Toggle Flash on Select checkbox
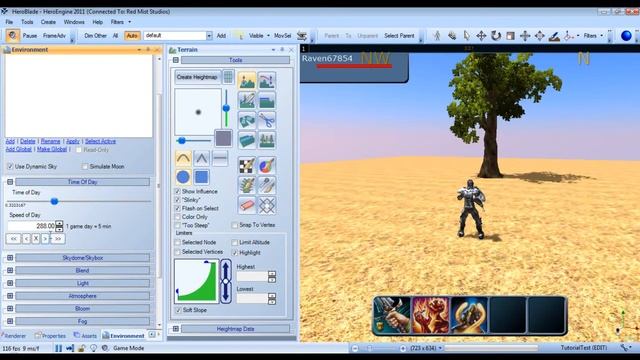 [178, 208]
